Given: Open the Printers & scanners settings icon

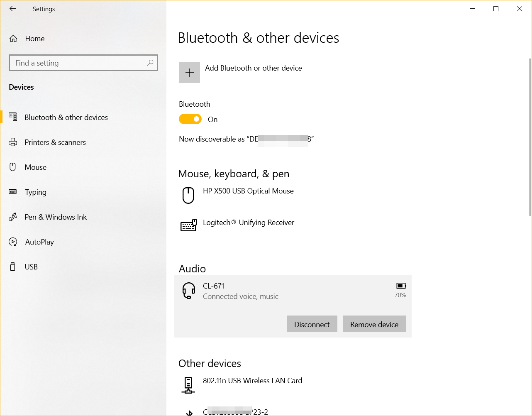Looking at the screenshot, I should click(x=13, y=142).
